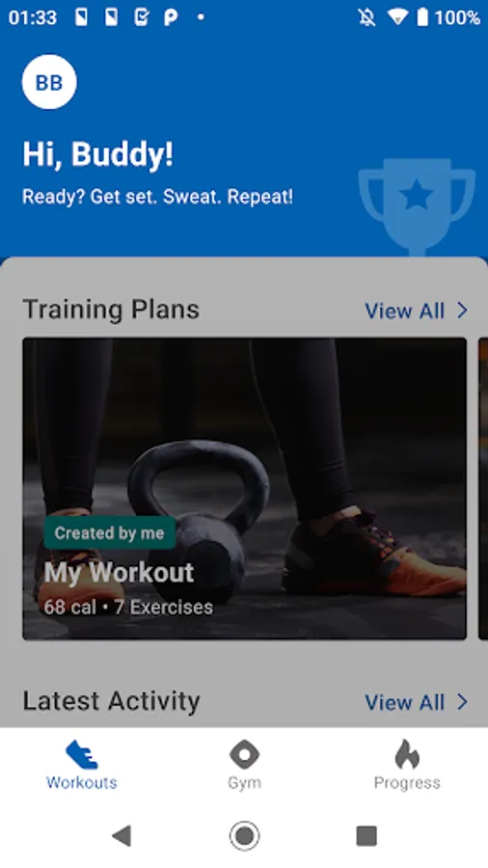Tap the Android recent apps square
The image size is (488, 868).
pos(366,836)
